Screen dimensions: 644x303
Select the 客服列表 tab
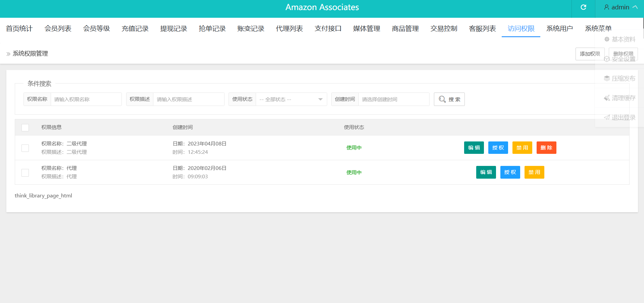coord(482,28)
